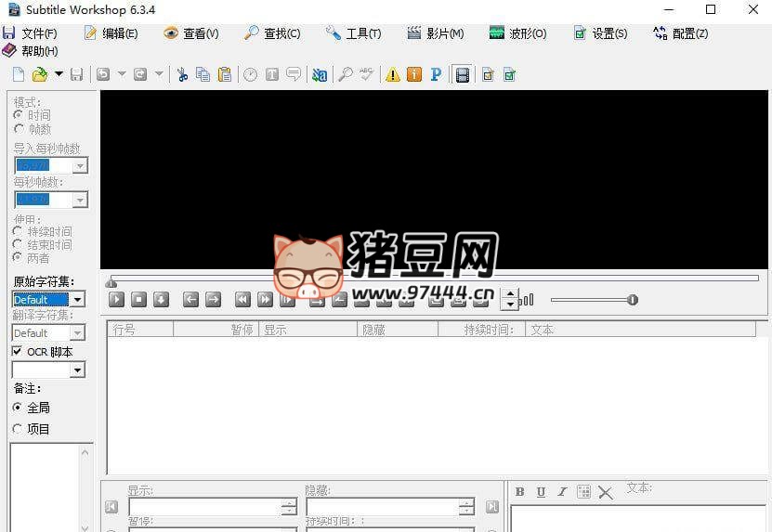Viewport: 772px width, 532px height.
Task: Open the 波形(O) menu
Action: tap(518, 33)
